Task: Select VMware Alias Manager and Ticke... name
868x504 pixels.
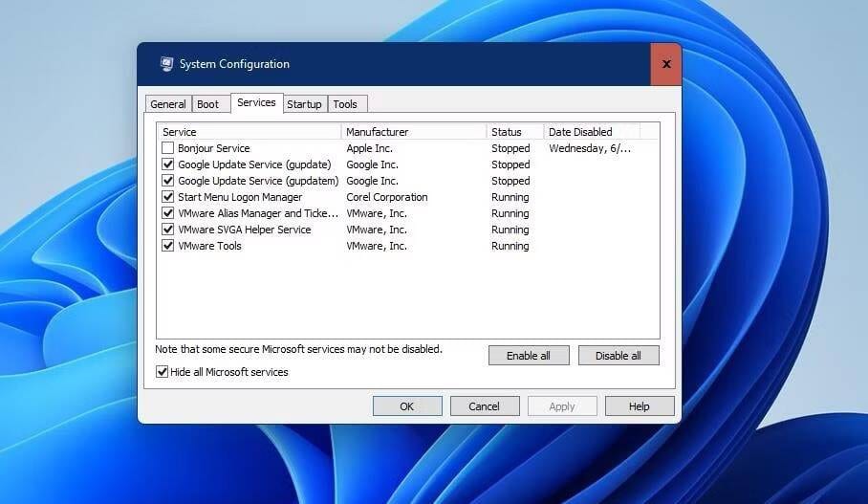Action: (258, 213)
